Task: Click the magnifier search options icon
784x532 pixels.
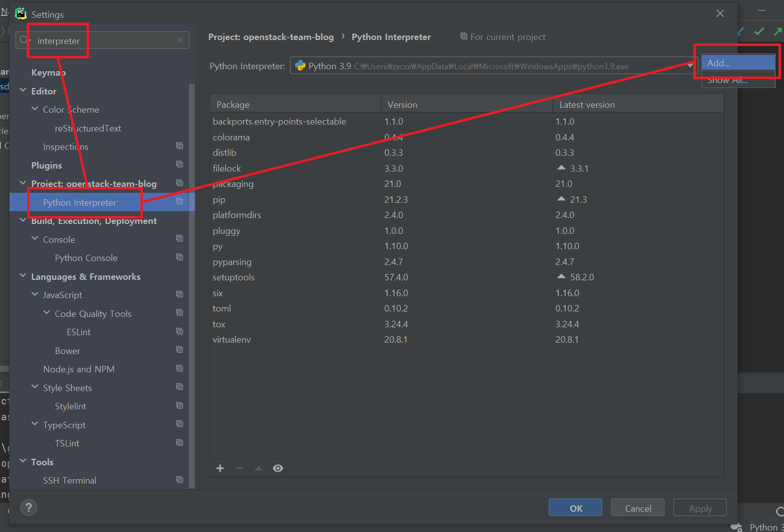Action: pyautogui.click(x=24, y=40)
